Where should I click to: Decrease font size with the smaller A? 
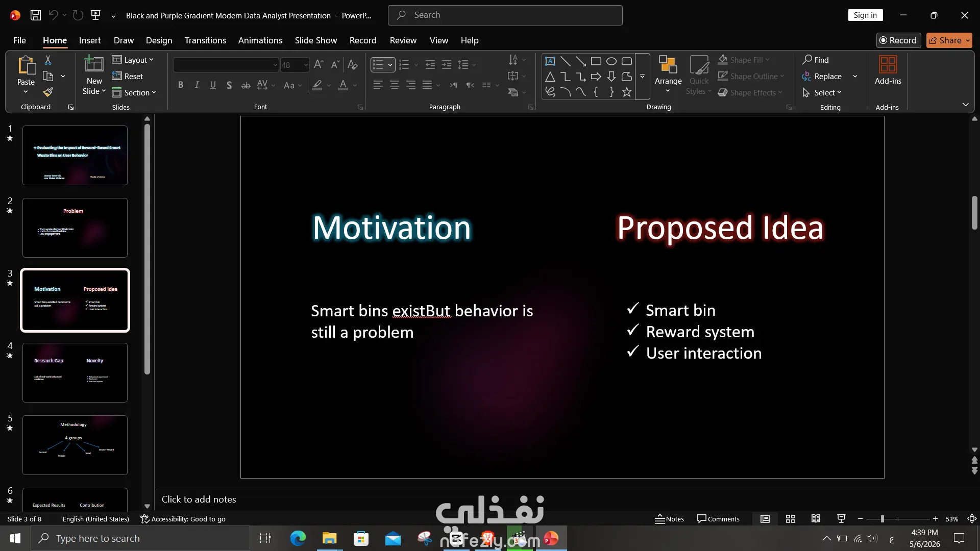[335, 65]
